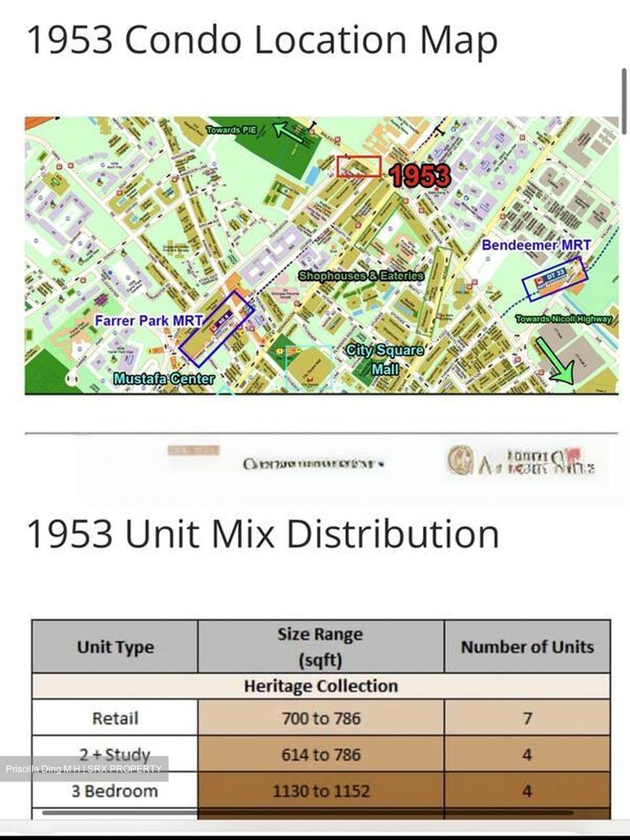Click the Number of Units column header
630x840 pixels.
tap(527, 647)
